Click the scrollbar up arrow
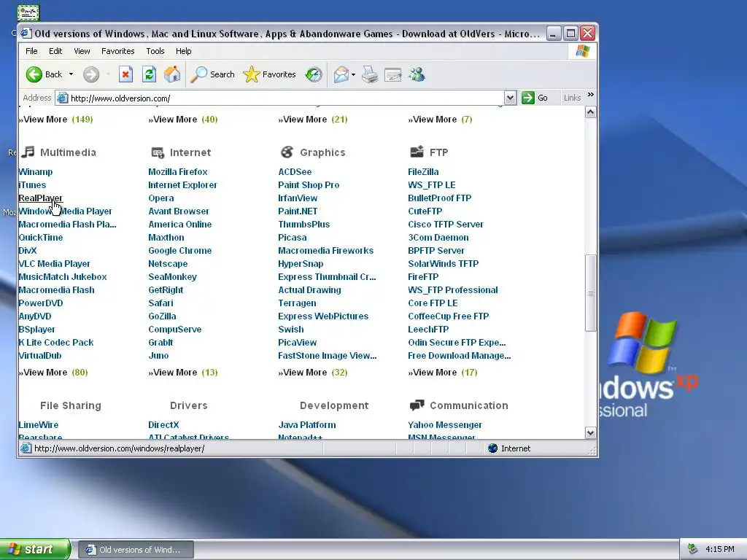The width and height of the screenshot is (747, 560). tap(591, 112)
